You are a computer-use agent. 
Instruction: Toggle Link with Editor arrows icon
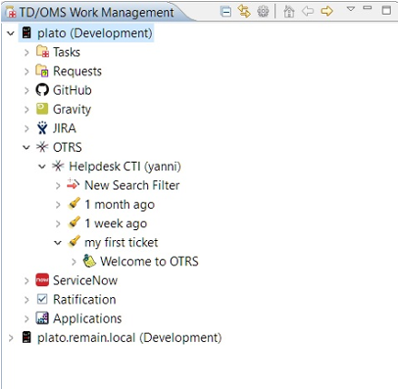(x=244, y=12)
